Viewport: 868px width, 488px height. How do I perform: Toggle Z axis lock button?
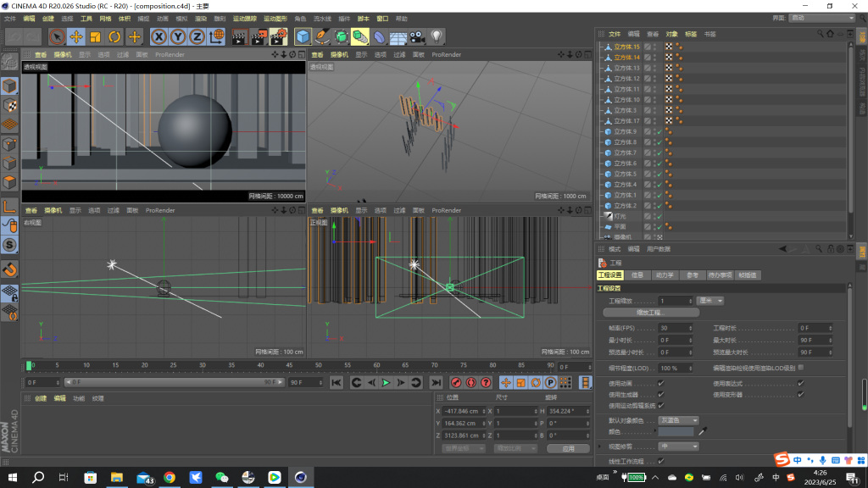tap(197, 37)
